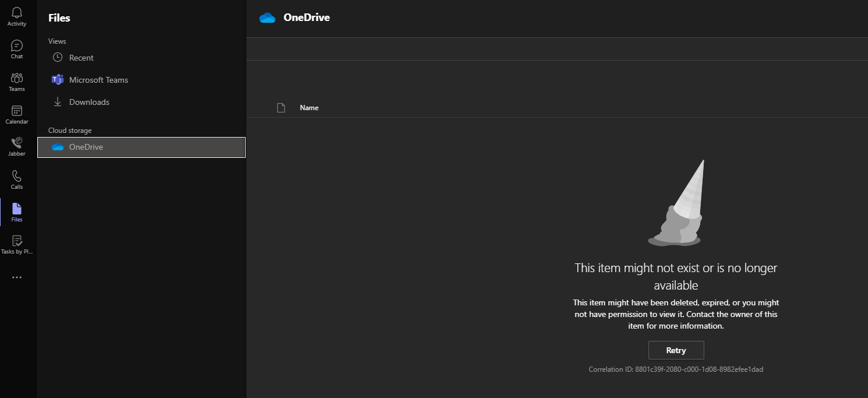Click the OneDrive cloud icon in Cloud storage
The height and width of the screenshot is (398, 868).
[x=58, y=147]
